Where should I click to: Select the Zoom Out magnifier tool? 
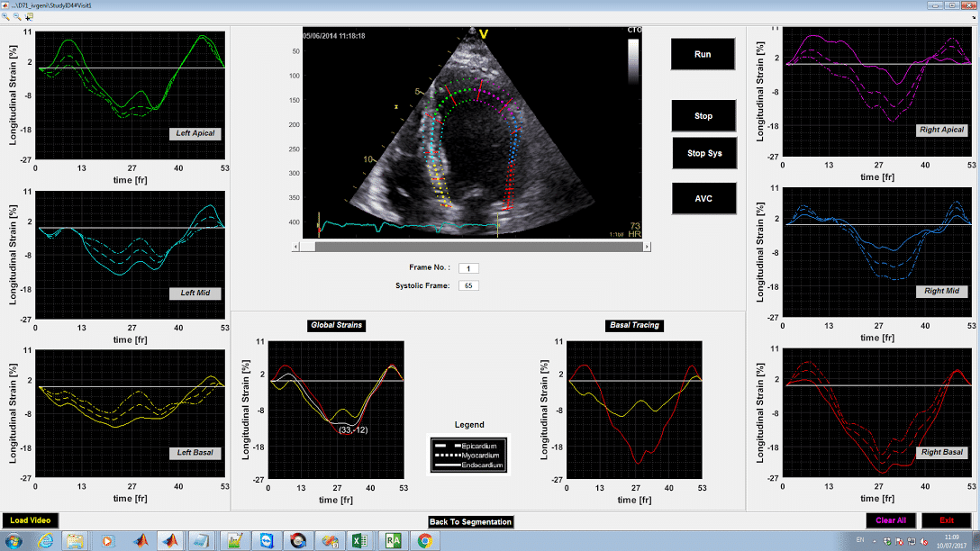coord(17,16)
